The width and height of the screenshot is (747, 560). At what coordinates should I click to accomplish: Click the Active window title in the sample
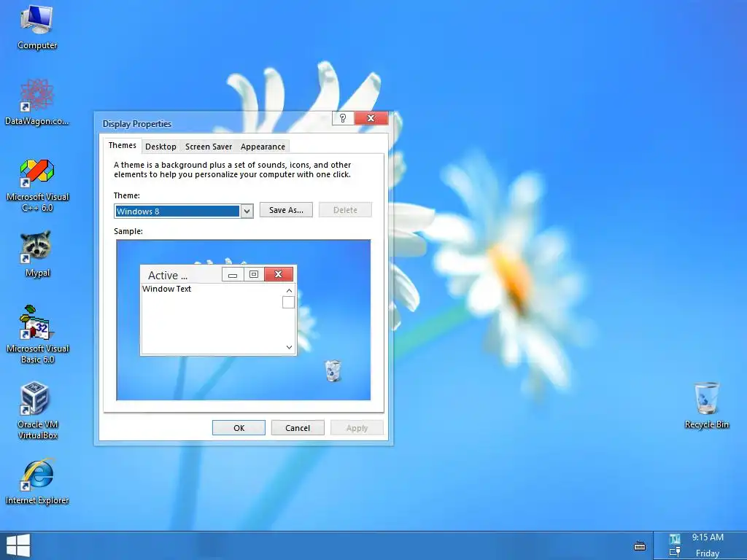coord(168,275)
